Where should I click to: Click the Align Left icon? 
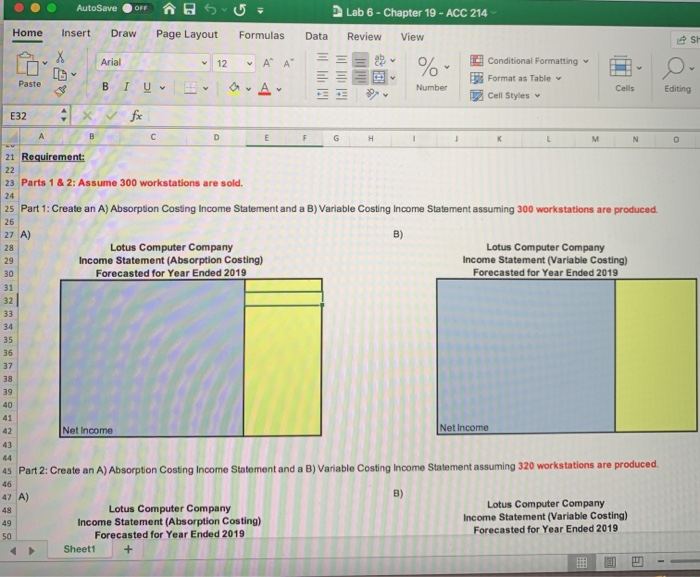(322, 76)
